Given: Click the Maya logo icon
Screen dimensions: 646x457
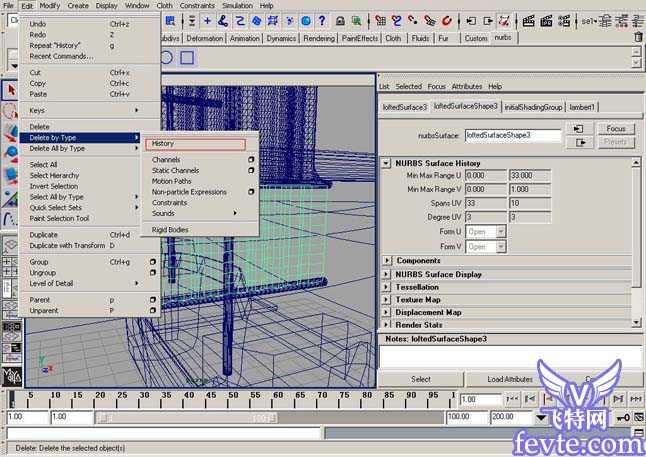Looking at the screenshot, I should (x=11, y=376).
